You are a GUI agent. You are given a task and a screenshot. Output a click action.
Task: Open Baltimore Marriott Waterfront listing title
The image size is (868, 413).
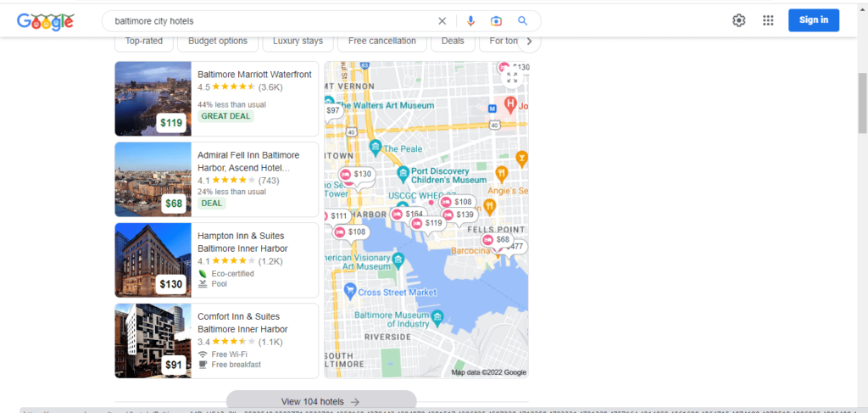254,75
